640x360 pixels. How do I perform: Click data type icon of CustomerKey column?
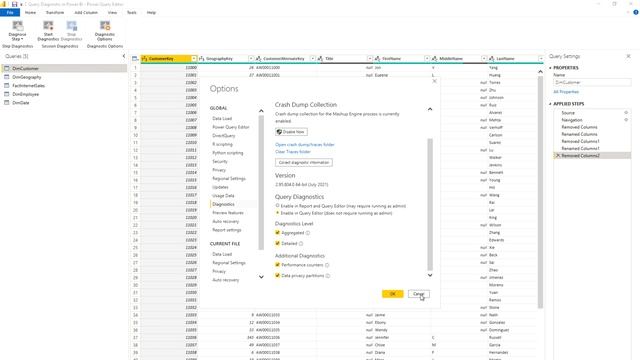coord(144,59)
